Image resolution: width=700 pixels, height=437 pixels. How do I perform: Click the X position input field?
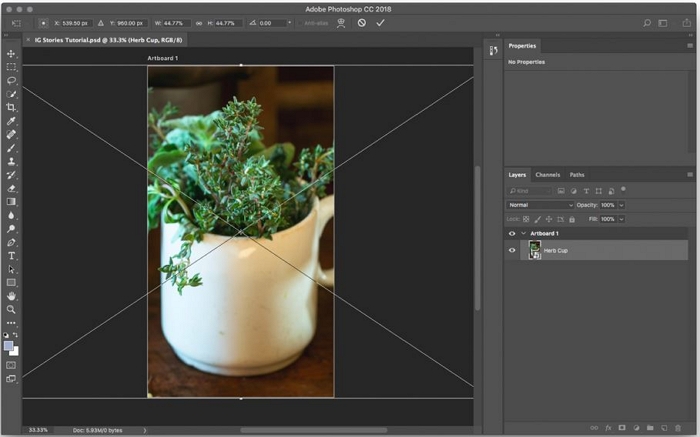click(x=77, y=22)
